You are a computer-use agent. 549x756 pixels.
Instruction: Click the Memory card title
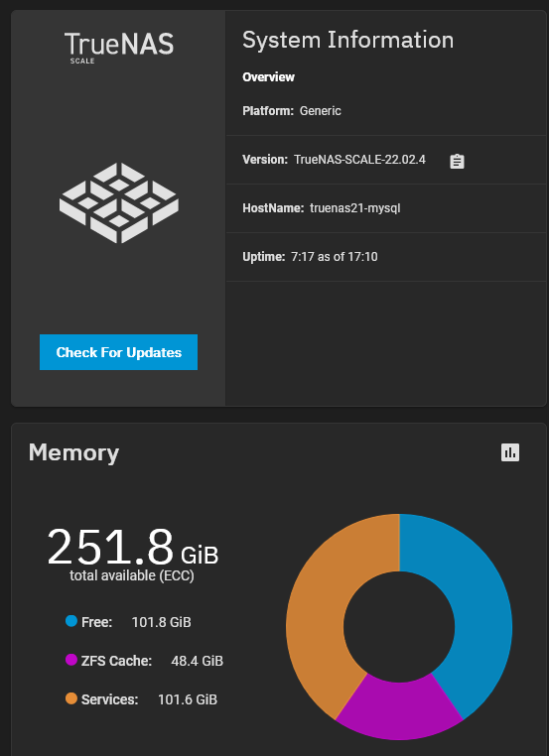73,452
